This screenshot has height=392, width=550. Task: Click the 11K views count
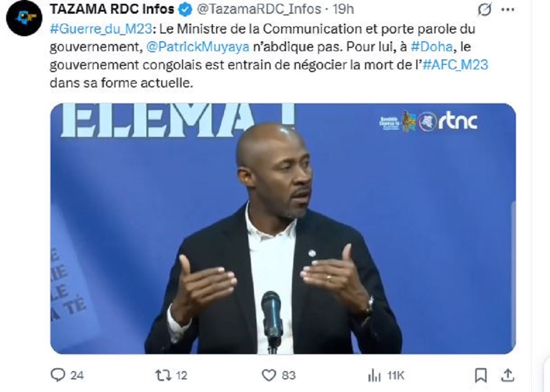click(395, 376)
